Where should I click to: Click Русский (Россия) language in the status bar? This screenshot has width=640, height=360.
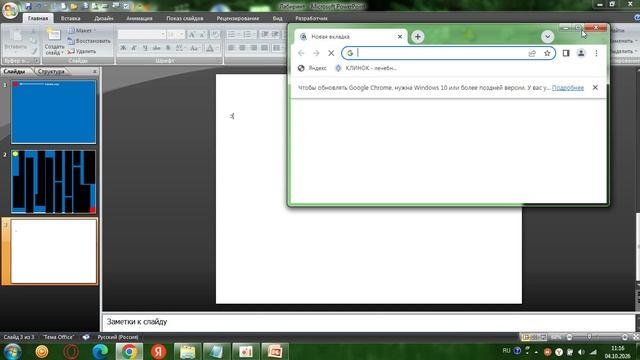click(x=118, y=337)
